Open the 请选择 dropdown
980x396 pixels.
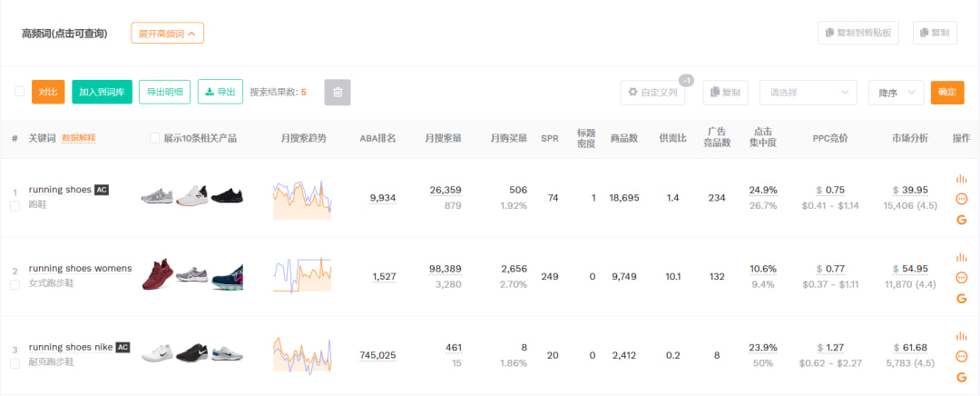808,92
